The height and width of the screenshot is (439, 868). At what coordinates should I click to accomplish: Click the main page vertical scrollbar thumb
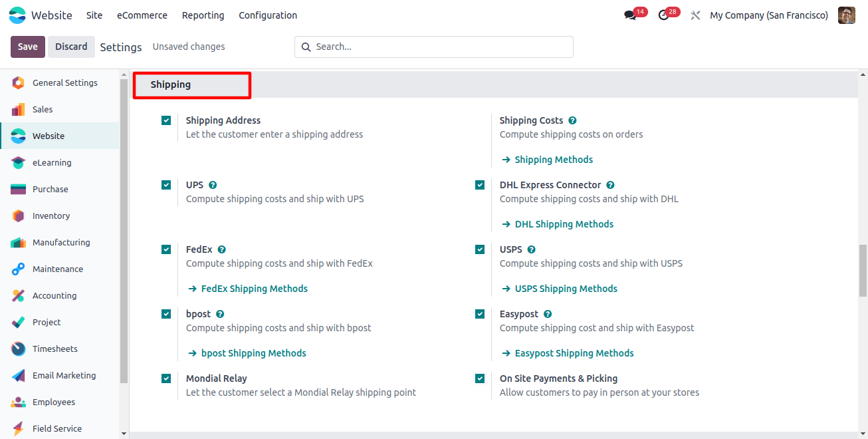[x=863, y=270]
